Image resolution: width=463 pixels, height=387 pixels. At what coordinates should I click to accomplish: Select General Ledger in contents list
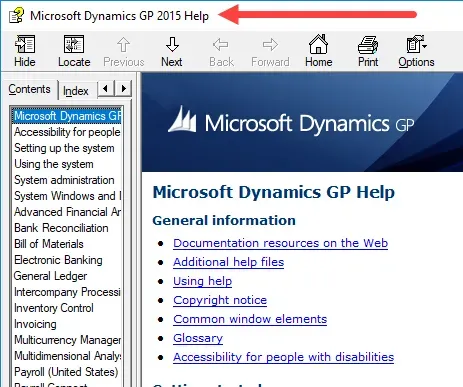[51, 276]
